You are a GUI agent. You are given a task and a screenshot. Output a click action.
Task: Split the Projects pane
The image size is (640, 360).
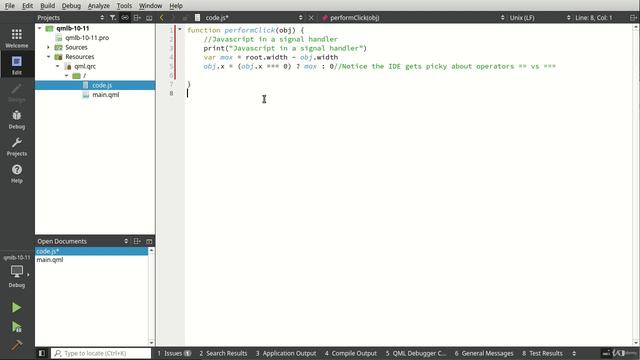coord(137,18)
